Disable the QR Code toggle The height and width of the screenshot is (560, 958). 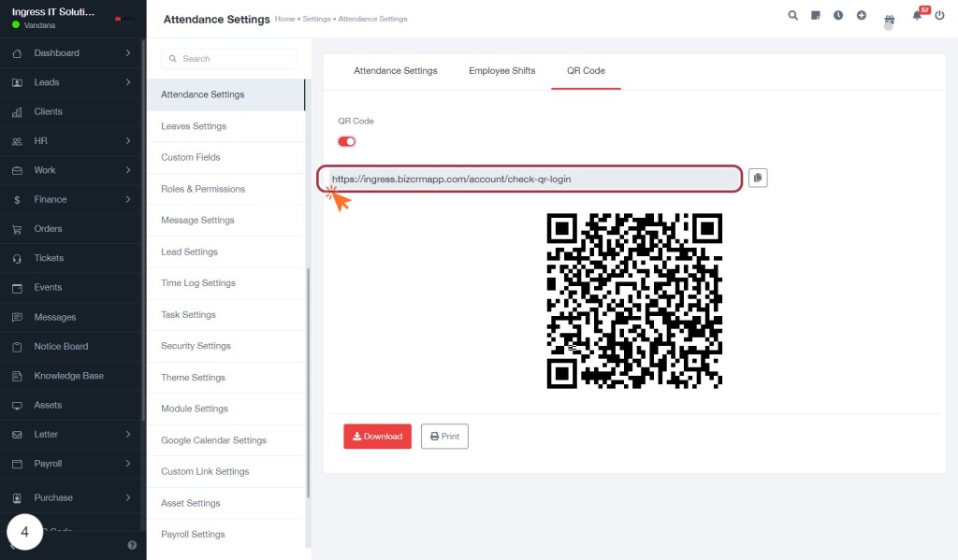[x=346, y=141]
